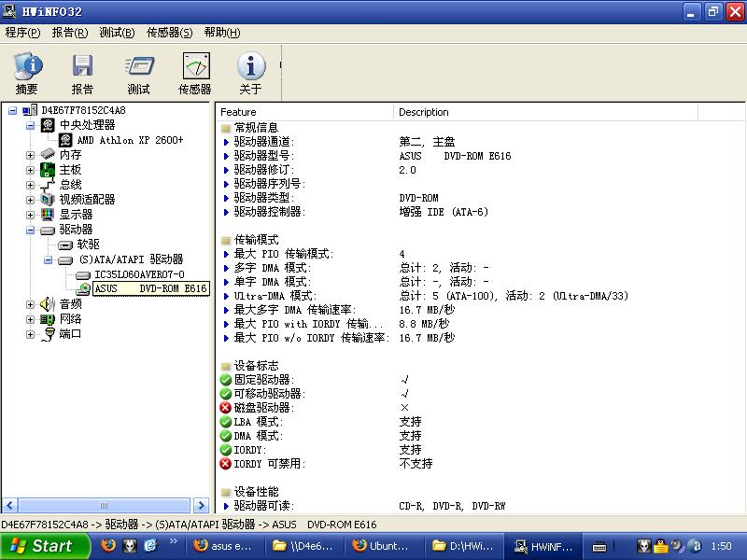Open the 帮助(H) menu
747x560 pixels.
[x=222, y=33]
